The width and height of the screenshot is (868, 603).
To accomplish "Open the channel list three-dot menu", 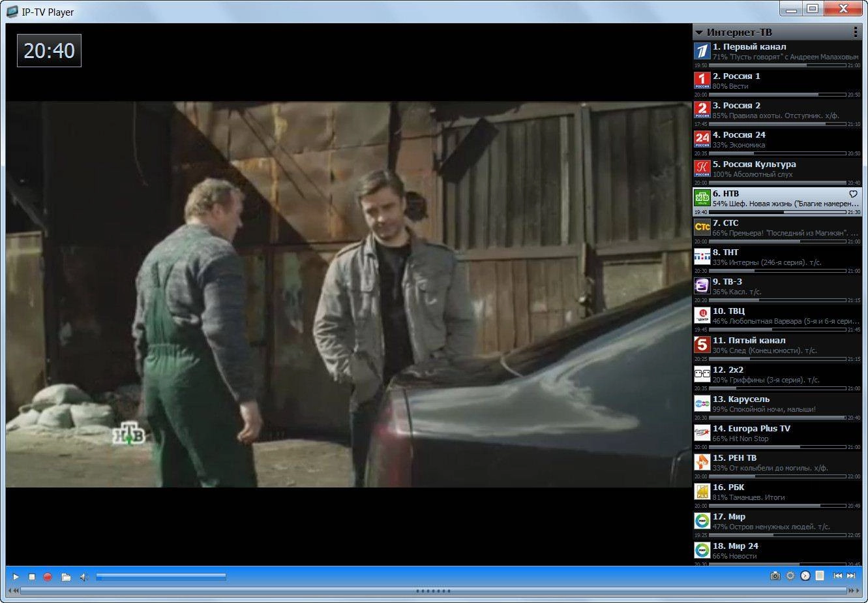I will pyautogui.click(x=855, y=32).
